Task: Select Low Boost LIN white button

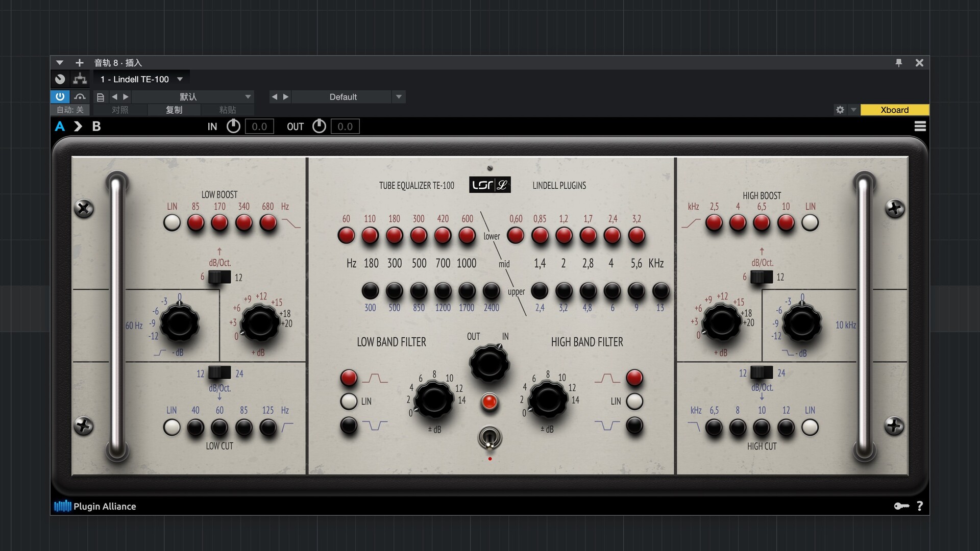Action: [172, 223]
